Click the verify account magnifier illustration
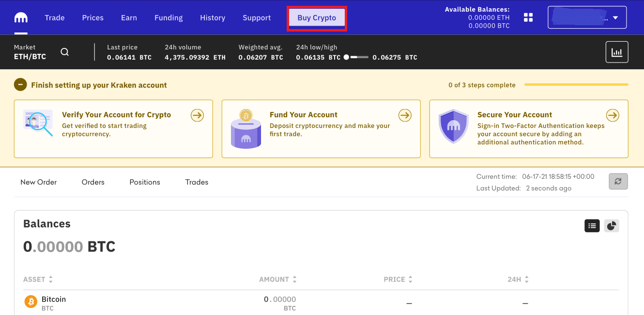644x315 pixels. (x=38, y=123)
